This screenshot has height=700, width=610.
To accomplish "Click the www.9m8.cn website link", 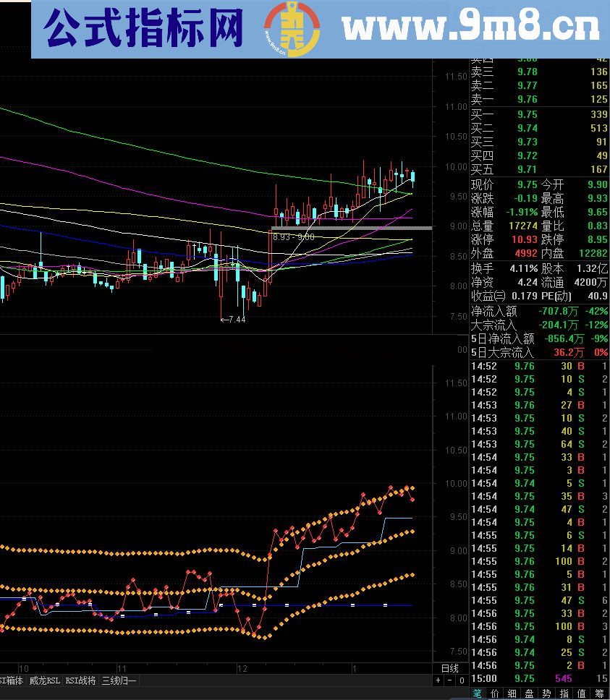I will pyautogui.click(x=470, y=29).
